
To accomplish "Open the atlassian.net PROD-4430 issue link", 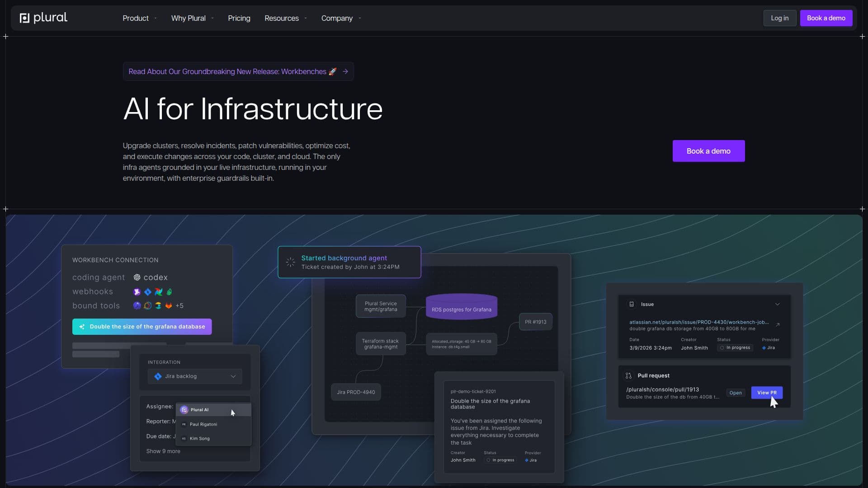I will (699, 322).
